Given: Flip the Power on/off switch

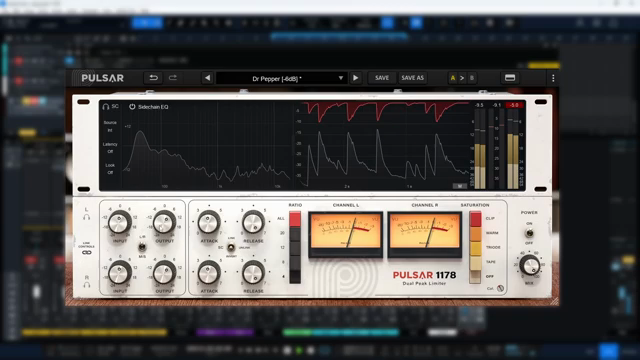Looking at the screenshot, I should pyautogui.click(x=529, y=233).
